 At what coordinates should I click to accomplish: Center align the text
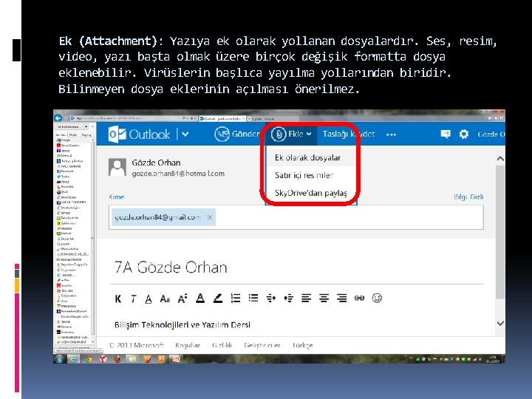(324, 299)
